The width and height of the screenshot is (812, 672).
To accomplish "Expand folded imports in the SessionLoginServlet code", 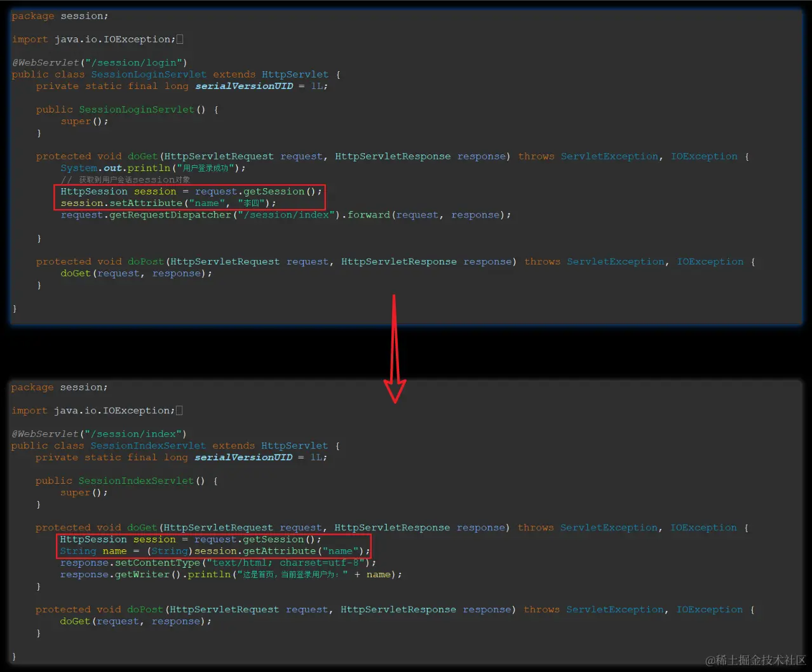I will click(180, 39).
